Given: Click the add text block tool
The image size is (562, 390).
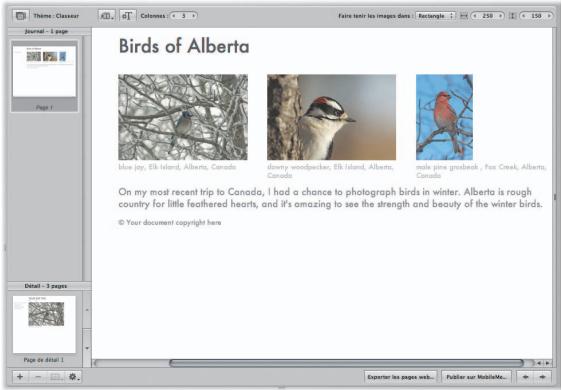Looking at the screenshot, I should click(127, 16).
